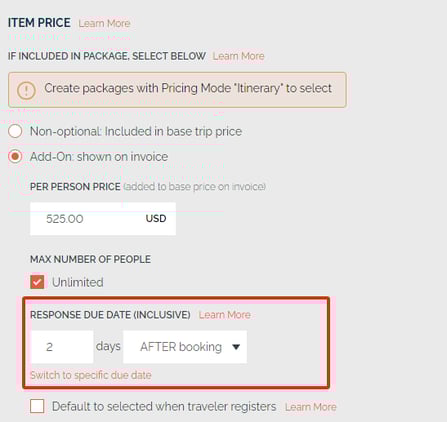Click the warning exclamation icon in the banner
The image size is (447, 422).
[x=26, y=90]
